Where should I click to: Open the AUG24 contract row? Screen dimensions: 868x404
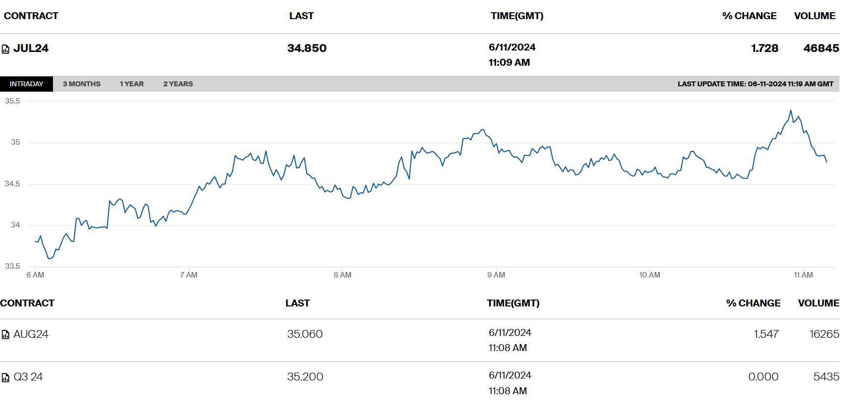click(x=31, y=334)
